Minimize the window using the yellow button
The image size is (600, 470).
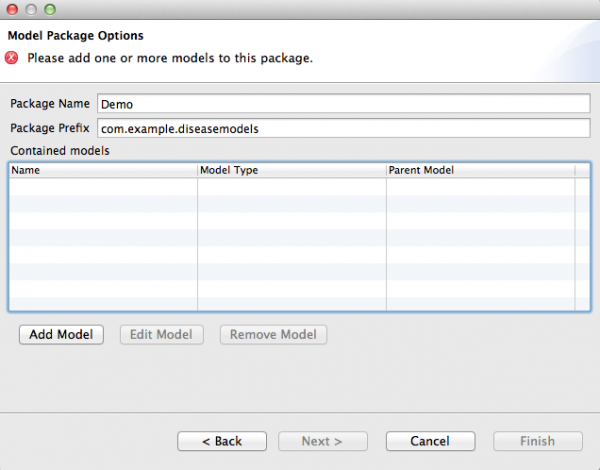(31, 9)
